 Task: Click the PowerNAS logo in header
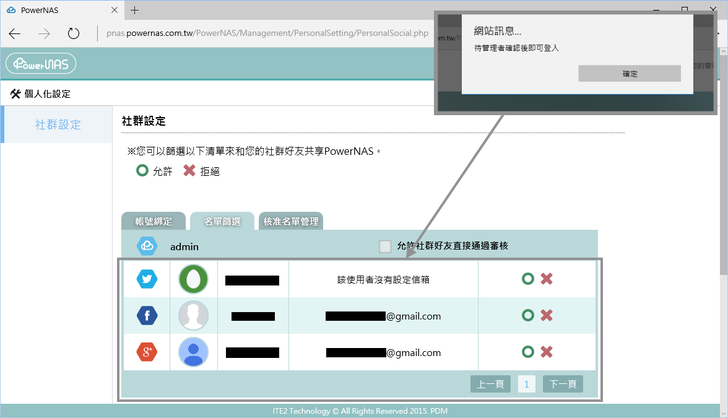41,64
